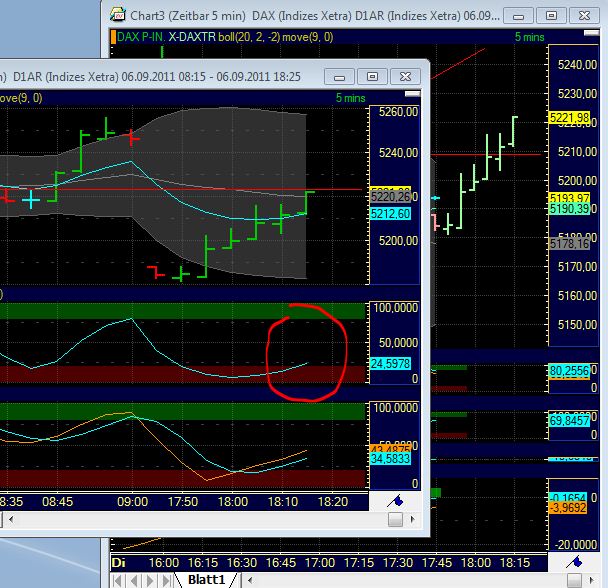The width and height of the screenshot is (608, 588).
Task: Jump to the first sheet with the tab navigator
Action: tap(118, 581)
